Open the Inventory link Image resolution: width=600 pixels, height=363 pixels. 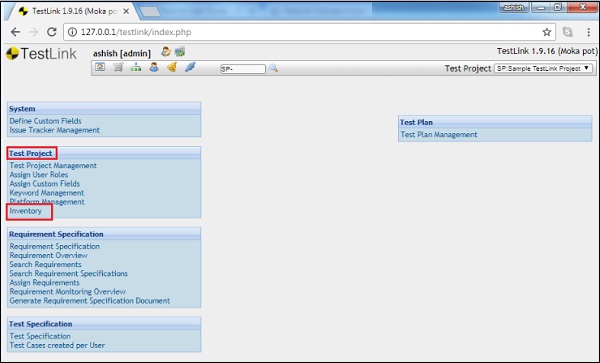(x=26, y=211)
